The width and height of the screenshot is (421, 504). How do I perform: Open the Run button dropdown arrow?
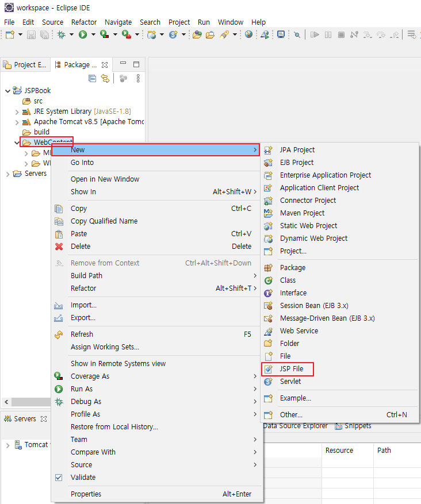tap(93, 34)
